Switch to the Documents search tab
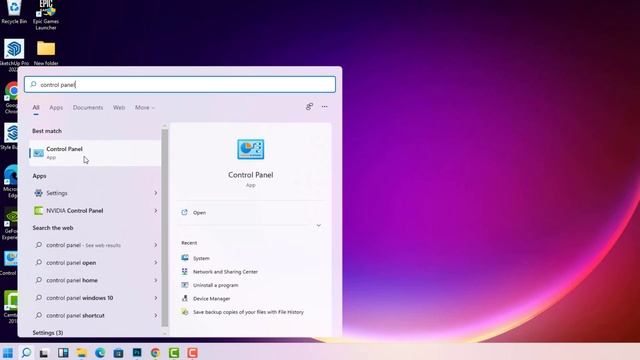 [88, 107]
